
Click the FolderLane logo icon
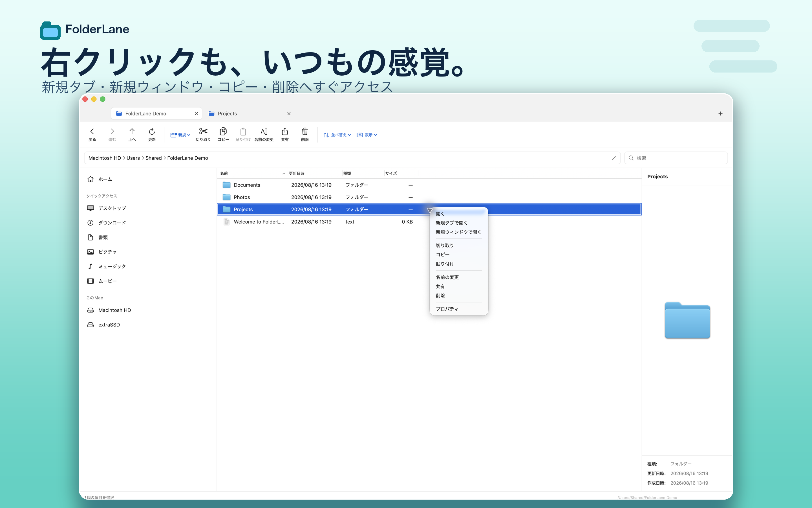click(50, 30)
